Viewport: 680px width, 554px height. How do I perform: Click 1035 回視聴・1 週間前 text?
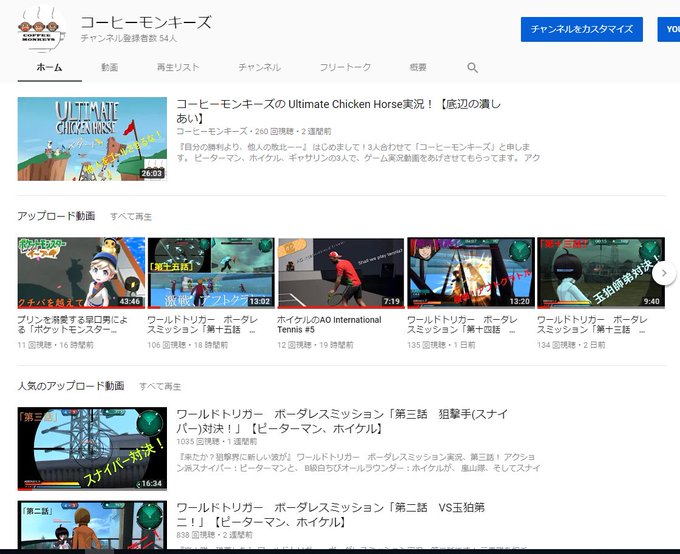pyautogui.click(x=216, y=442)
